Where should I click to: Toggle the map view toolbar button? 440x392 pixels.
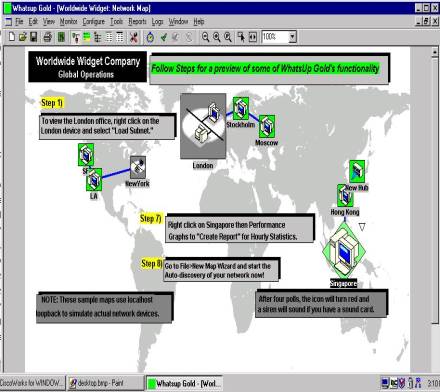tap(76, 37)
